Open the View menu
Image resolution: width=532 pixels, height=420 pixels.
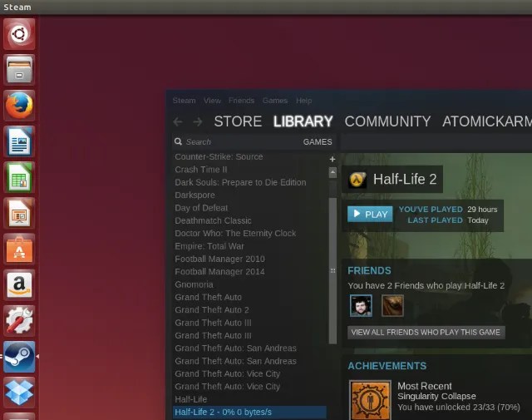tap(212, 101)
